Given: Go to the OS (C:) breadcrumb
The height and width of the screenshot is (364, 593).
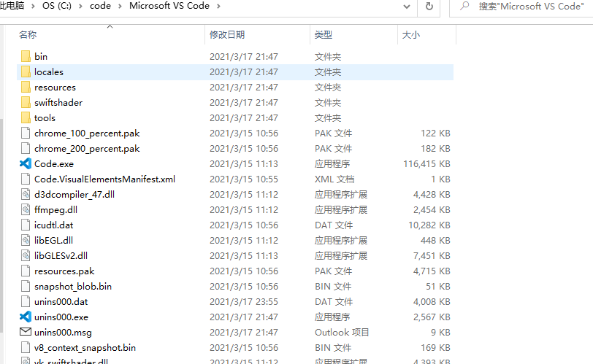Looking at the screenshot, I should [57, 6].
